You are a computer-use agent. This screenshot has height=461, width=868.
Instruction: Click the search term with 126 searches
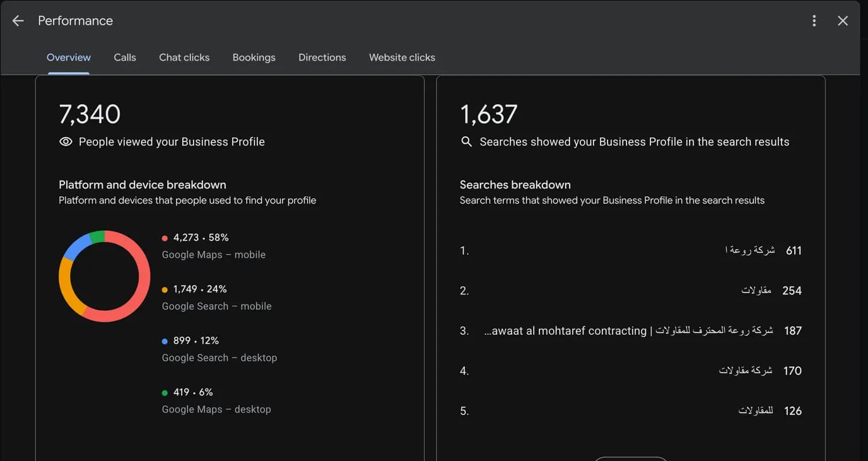click(756, 411)
